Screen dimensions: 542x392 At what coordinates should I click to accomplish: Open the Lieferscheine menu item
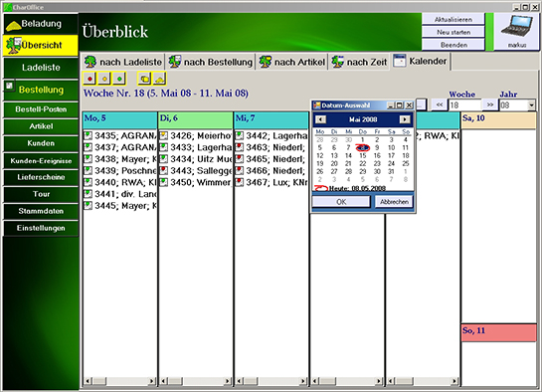tap(41, 177)
